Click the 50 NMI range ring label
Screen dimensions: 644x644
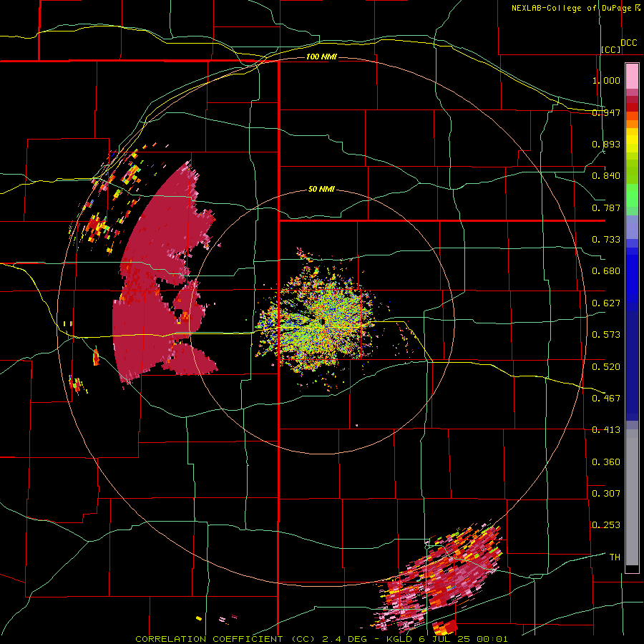[x=321, y=189]
